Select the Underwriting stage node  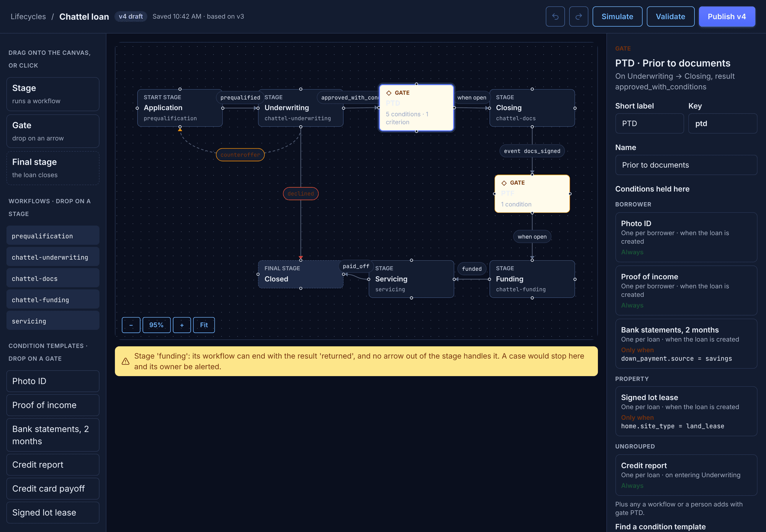(x=300, y=108)
